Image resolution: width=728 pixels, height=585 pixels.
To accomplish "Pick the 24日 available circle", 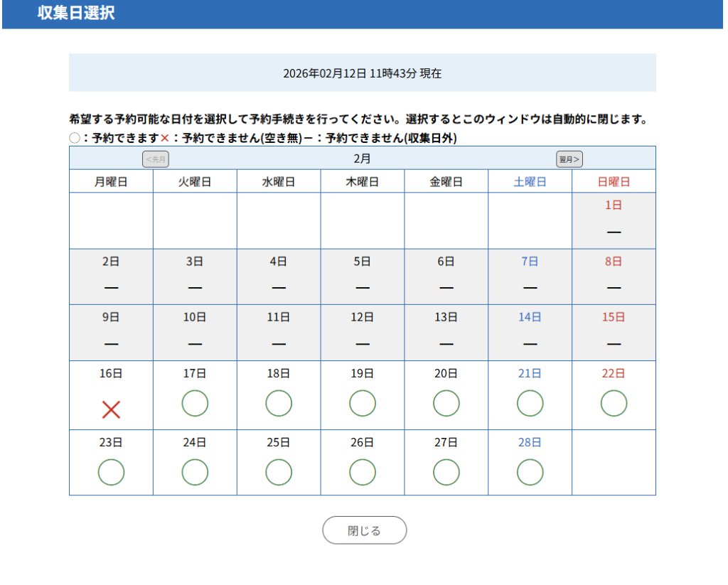I will click(x=195, y=472).
